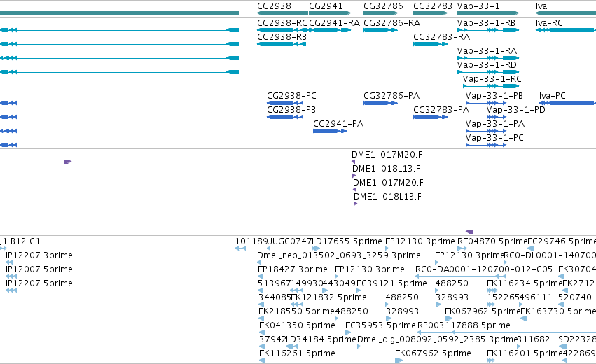
Task: Select Dmel_neb_013502_0693_3259.3prime label
Action: [x=339, y=255]
